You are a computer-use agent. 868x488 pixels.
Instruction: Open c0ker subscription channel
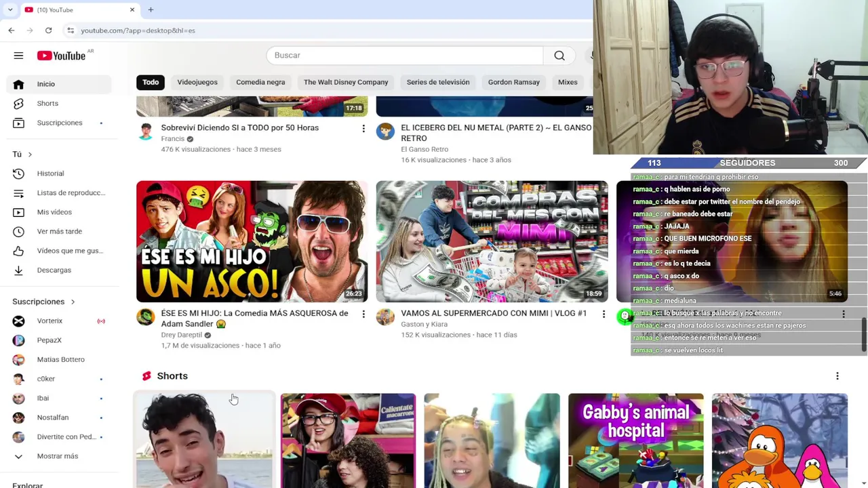(59, 379)
